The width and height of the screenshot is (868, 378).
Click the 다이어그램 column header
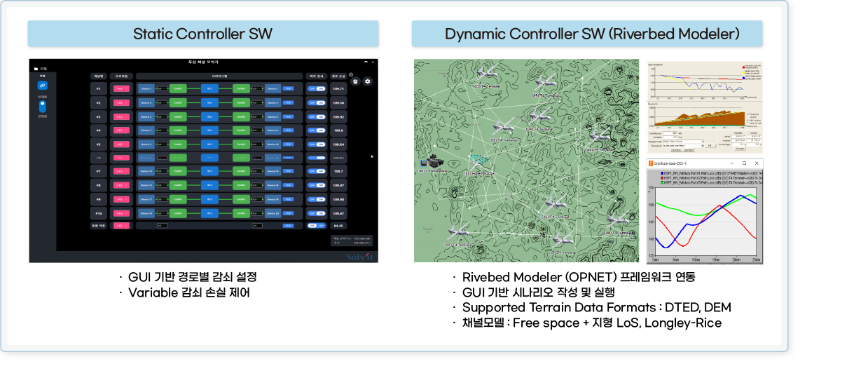click(x=219, y=76)
